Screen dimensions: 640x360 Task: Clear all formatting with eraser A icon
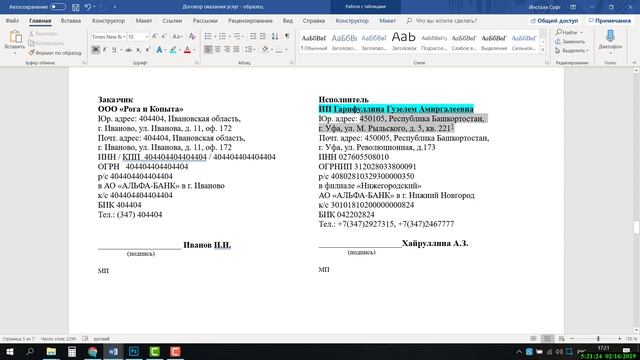(192, 36)
